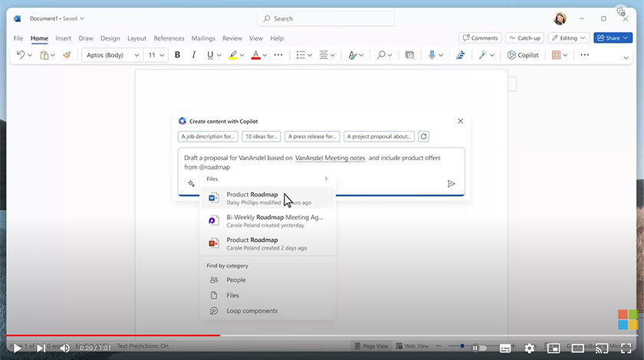Toggle Italic formatting
The image size is (644, 360).
(x=193, y=54)
